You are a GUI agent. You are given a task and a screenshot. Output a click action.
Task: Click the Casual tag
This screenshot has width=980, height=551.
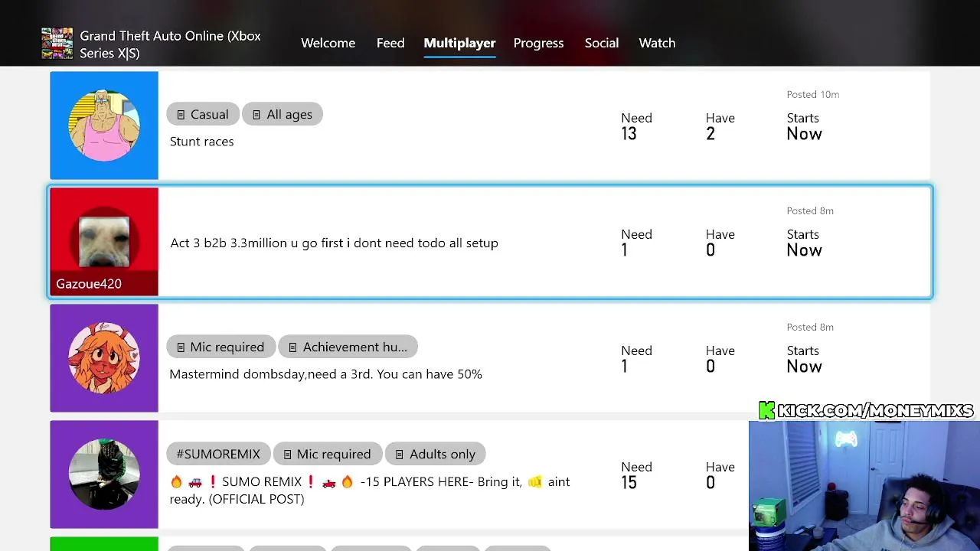(203, 114)
